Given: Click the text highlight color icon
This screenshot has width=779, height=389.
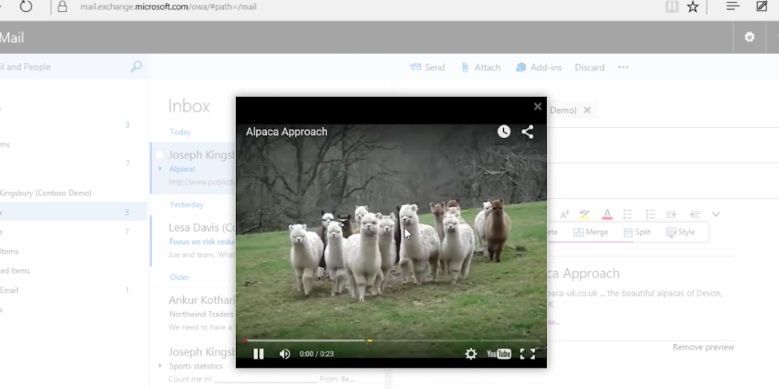Looking at the screenshot, I should coord(584,215).
